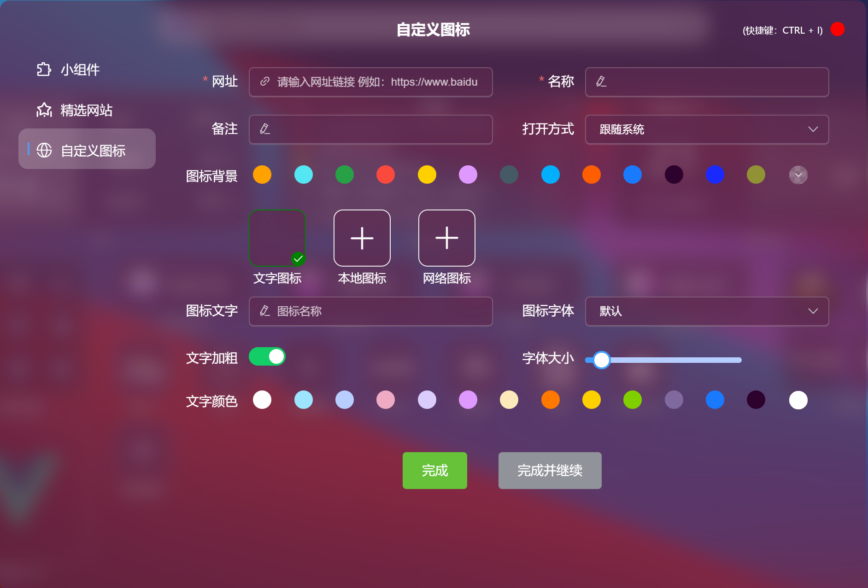
Task: Click the puzzle icon for 小组件
Action: coord(44,70)
